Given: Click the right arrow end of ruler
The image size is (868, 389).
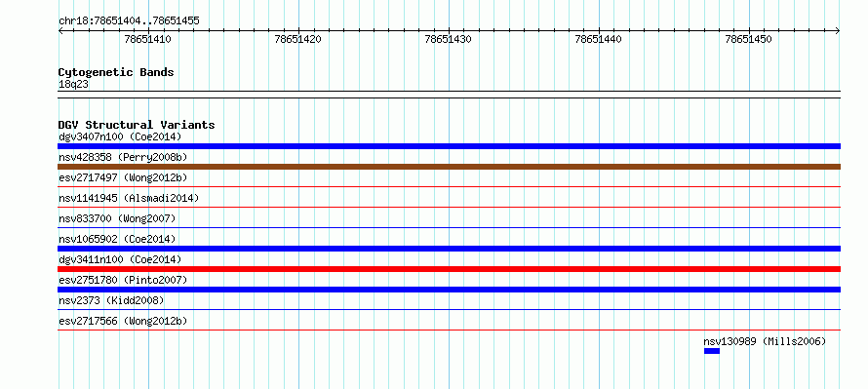Looking at the screenshot, I should (x=838, y=31).
